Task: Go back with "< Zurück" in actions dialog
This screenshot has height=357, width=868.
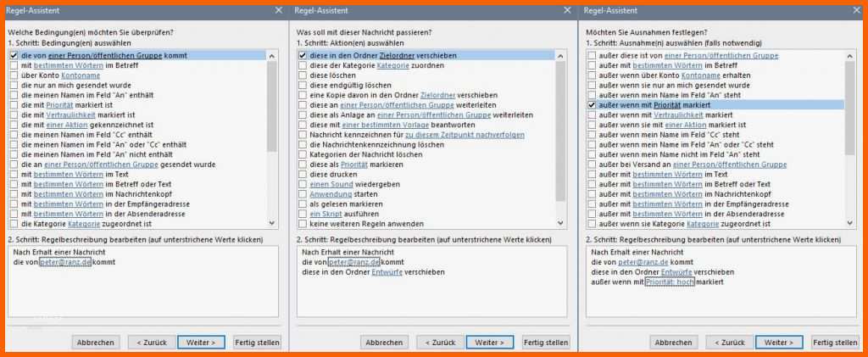Action: tap(441, 342)
